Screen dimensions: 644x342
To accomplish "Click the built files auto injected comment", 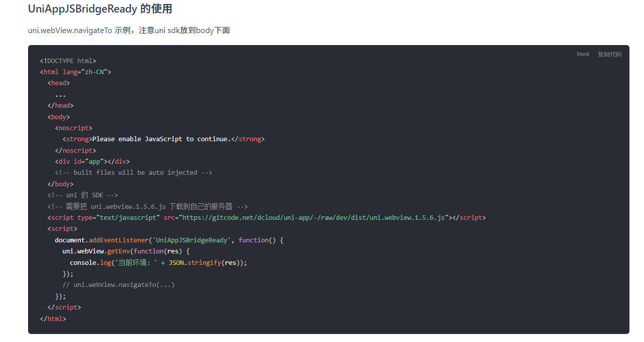I will pos(133,173).
